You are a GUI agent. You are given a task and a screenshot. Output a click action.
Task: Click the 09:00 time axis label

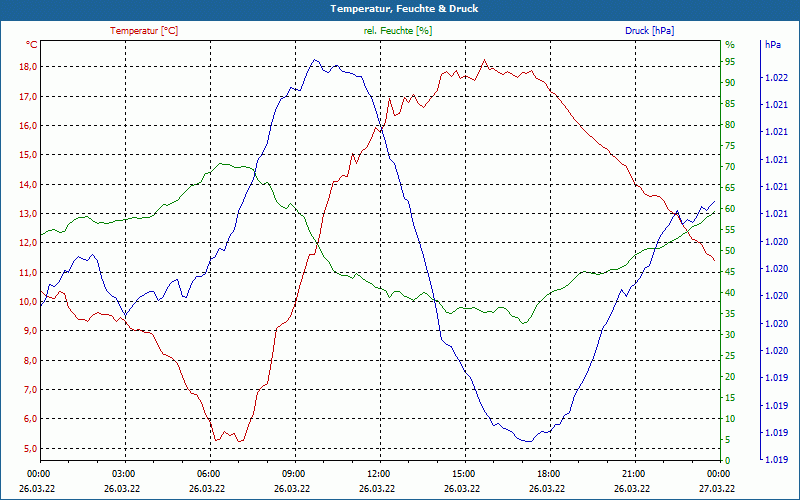(x=293, y=473)
